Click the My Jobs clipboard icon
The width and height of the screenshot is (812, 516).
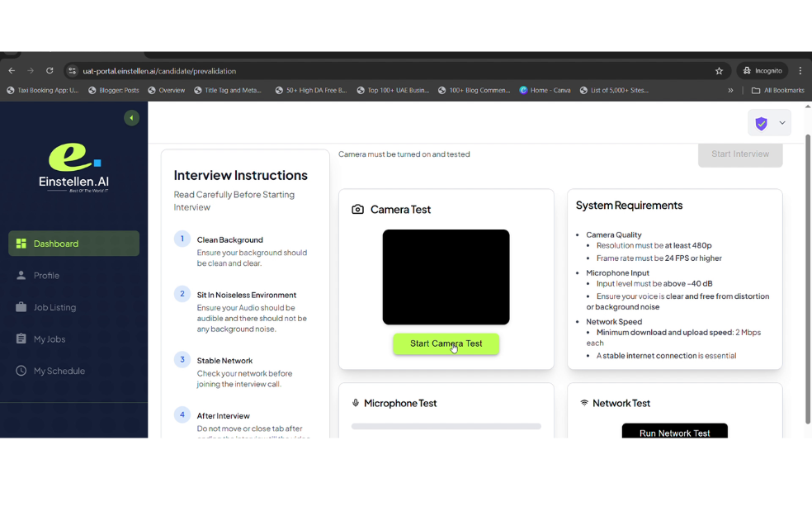click(x=21, y=339)
